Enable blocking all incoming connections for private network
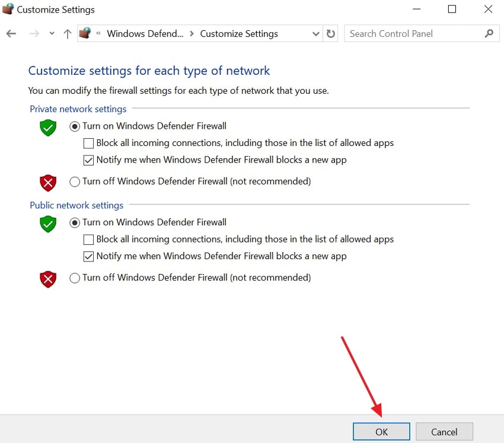504x443 pixels. (x=88, y=143)
